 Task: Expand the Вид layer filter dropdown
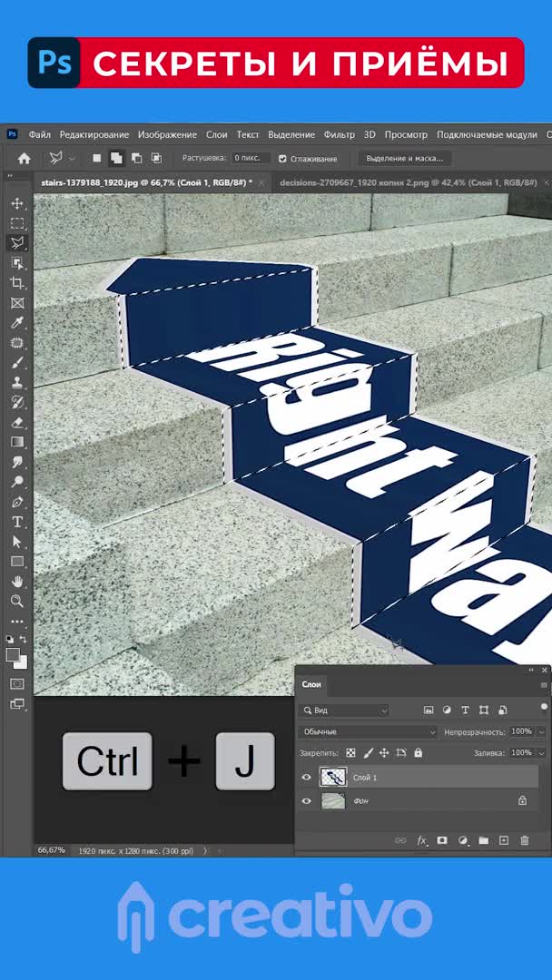[x=345, y=710]
